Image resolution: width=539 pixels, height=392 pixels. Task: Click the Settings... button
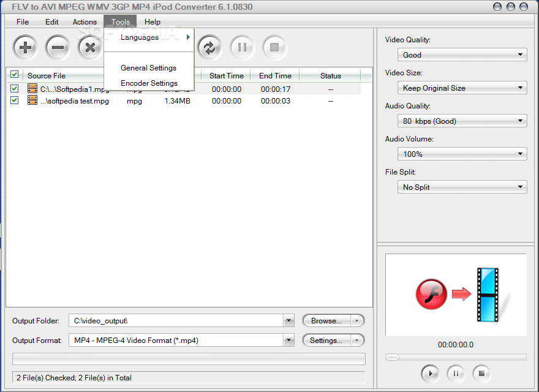(x=326, y=341)
